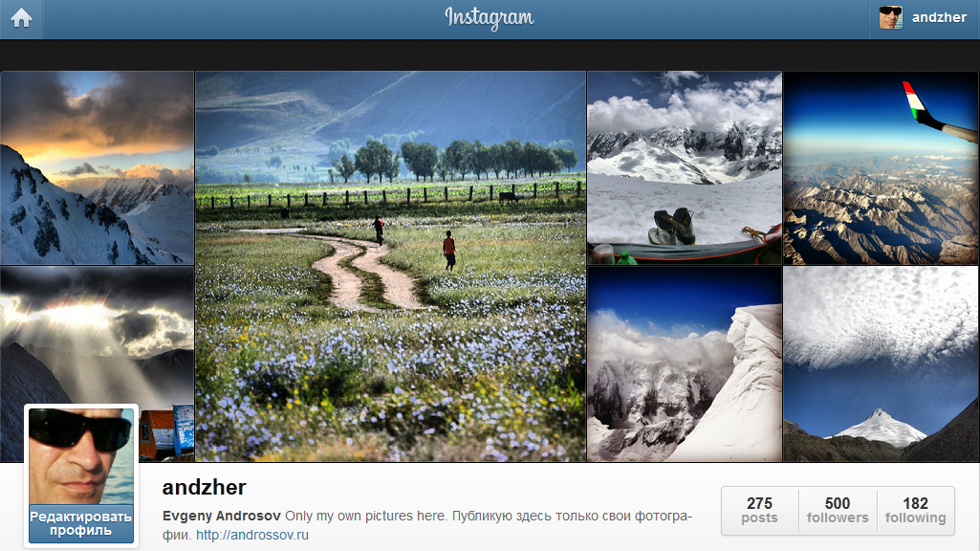
Task: Show the 500 followers list
Action: click(x=838, y=511)
